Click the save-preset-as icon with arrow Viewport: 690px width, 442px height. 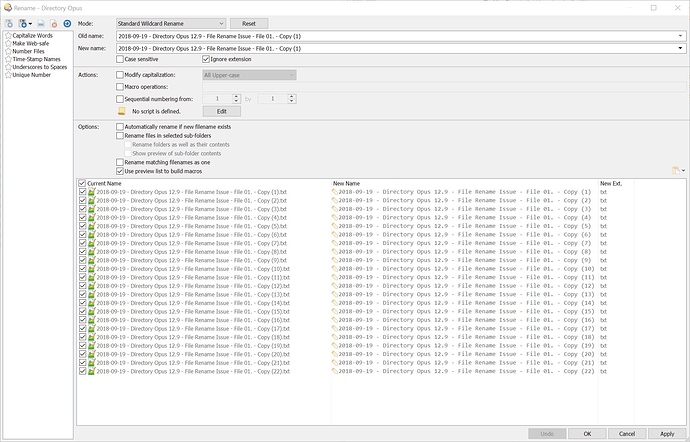[23, 24]
